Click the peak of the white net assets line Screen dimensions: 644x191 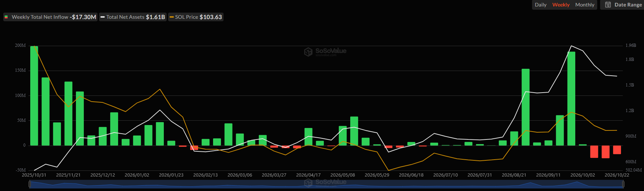(x=571, y=46)
